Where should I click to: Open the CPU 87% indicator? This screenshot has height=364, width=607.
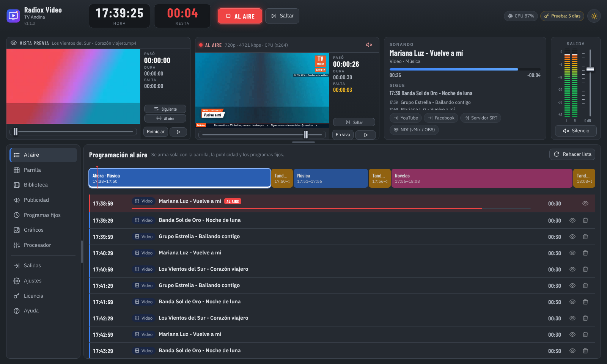(521, 16)
